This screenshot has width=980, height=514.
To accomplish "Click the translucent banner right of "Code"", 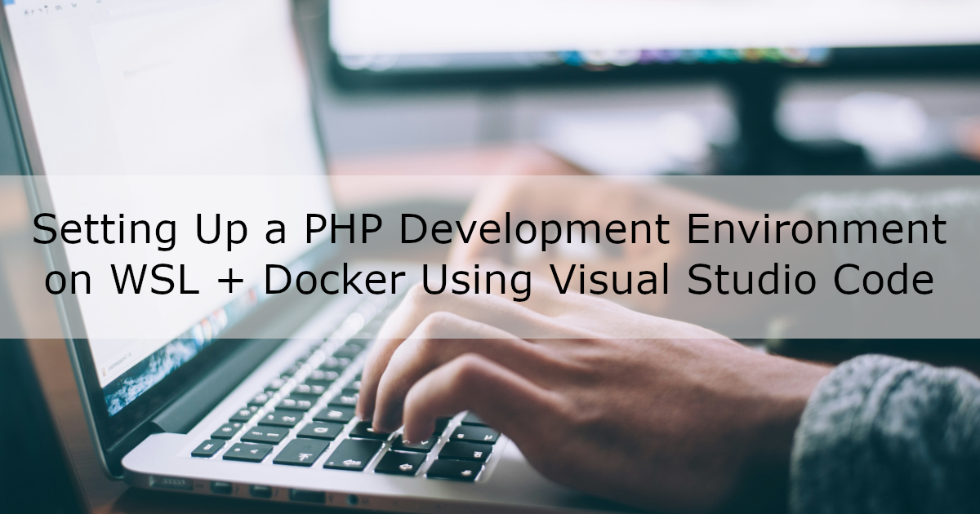I will (x=960, y=281).
